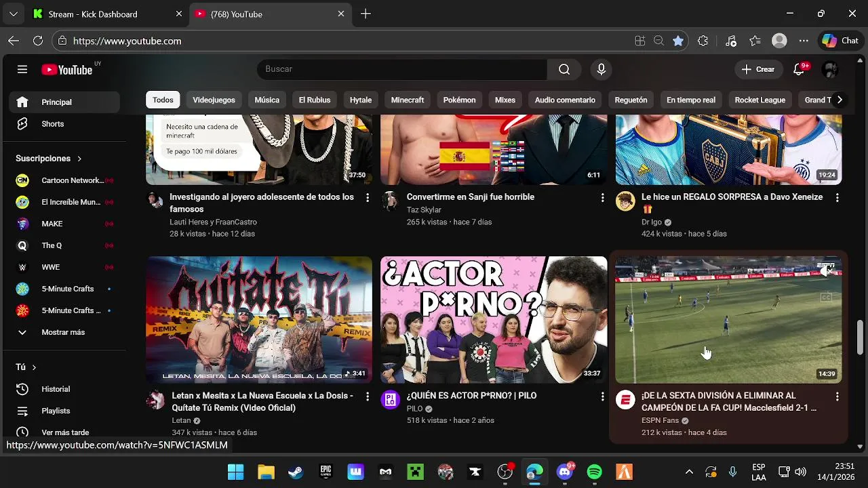Expand the Suscripciones section arrow
This screenshot has height=488, width=868.
pyautogui.click(x=79, y=159)
